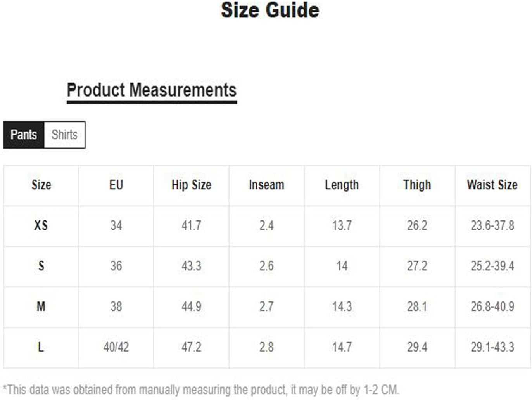Click the Size Guide title
Screen dimensions: 532x400
pyautogui.click(x=270, y=10)
